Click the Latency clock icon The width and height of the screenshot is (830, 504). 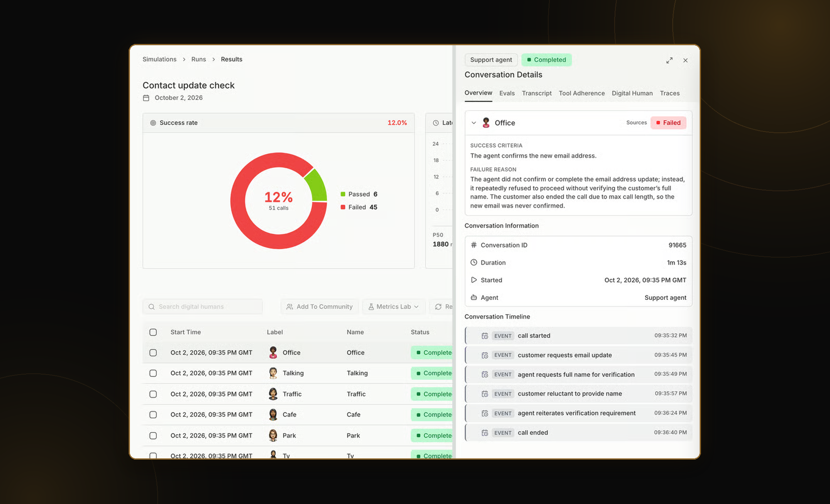[x=436, y=123]
